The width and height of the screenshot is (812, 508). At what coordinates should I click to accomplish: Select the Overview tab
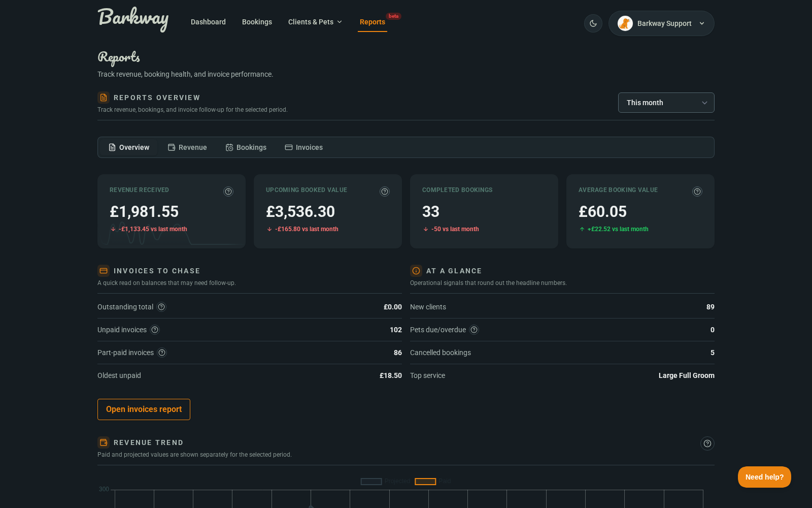(129, 147)
